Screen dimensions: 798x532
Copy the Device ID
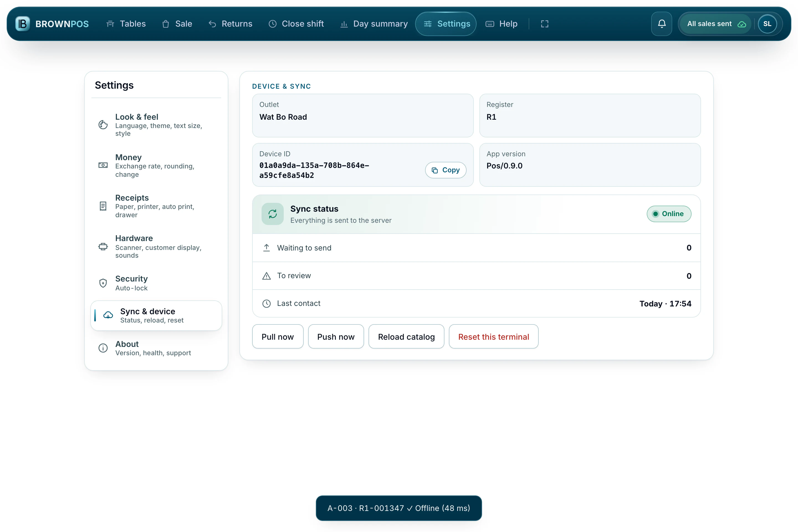446,170
